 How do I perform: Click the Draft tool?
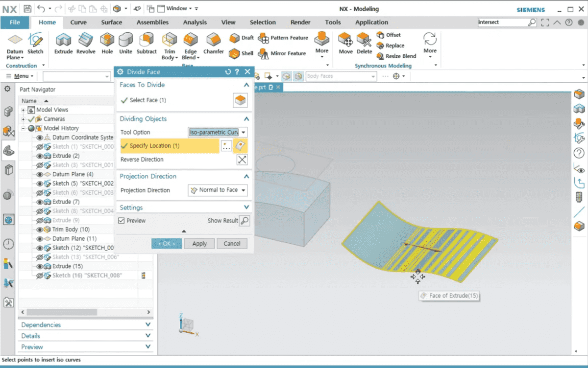(x=242, y=38)
